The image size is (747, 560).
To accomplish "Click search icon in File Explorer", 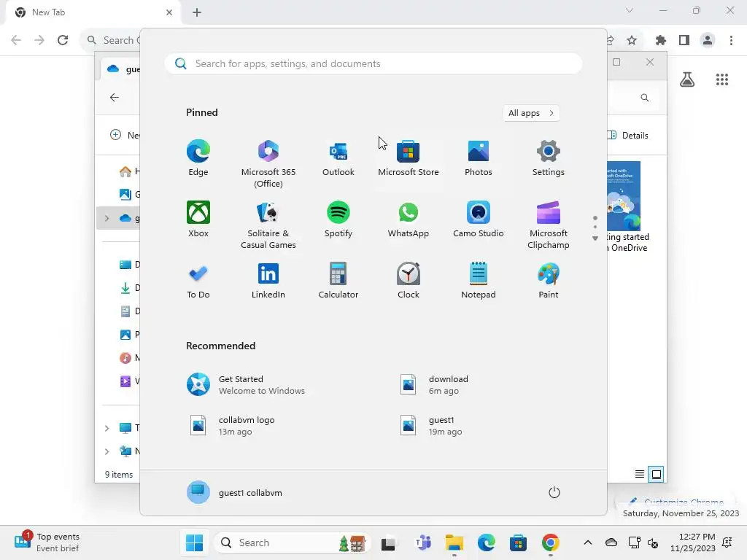I will pos(645,98).
